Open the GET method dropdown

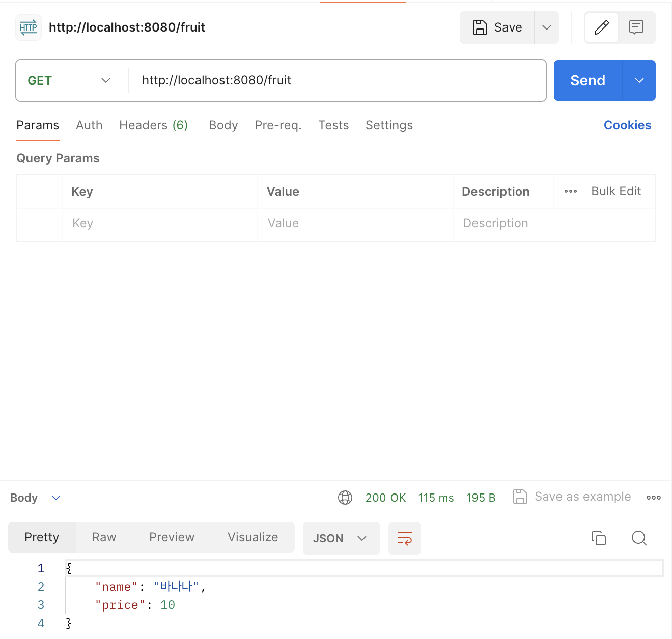tap(70, 80)
